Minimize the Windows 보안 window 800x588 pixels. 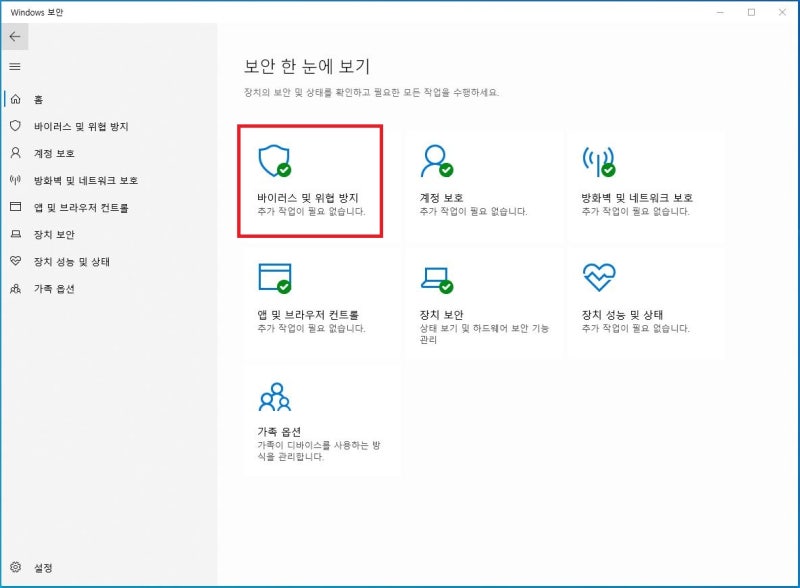coord(720,12)
